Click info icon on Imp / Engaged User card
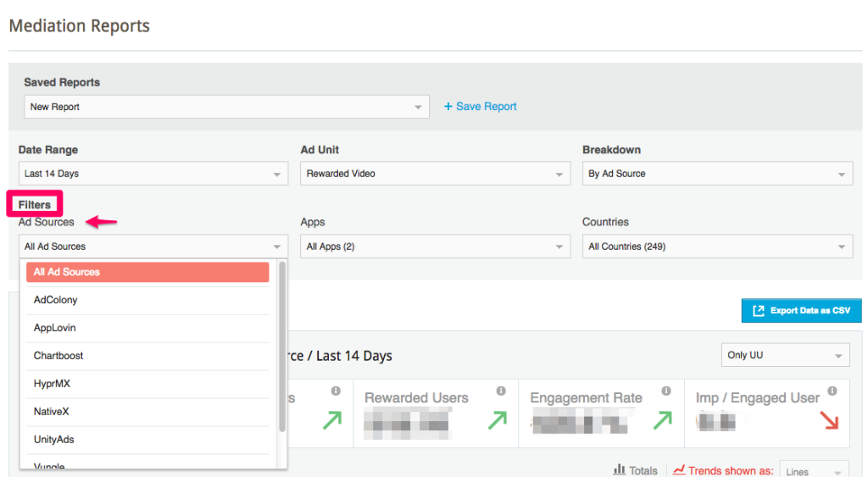868x477 pixels. pyautogui.click(x=832, y=391)
